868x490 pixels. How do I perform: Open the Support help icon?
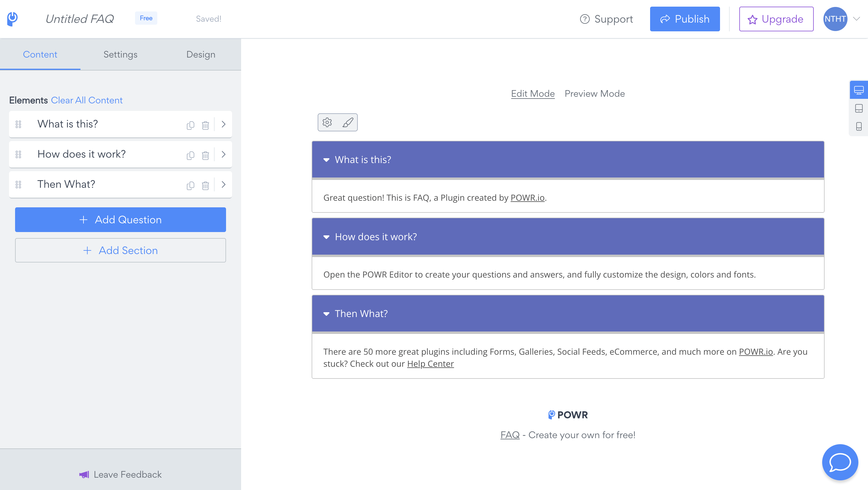pos(585,19)
